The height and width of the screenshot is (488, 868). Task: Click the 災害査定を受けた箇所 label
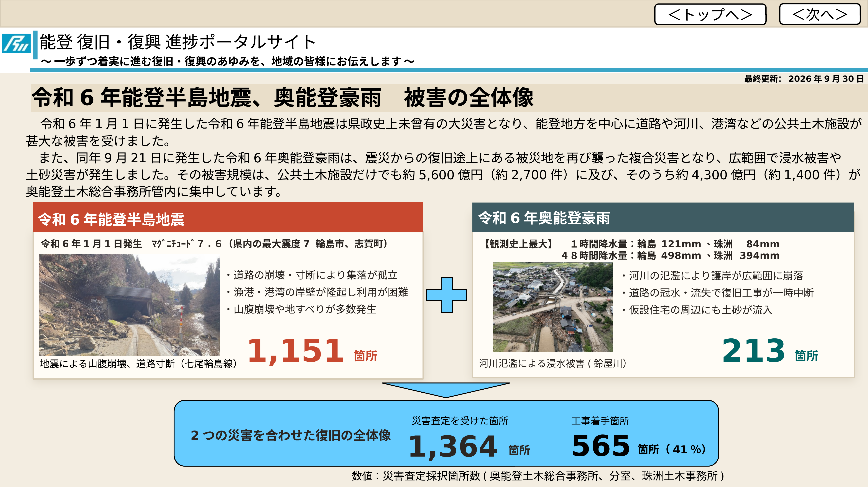pyautogui.click(x=460, y=421)
